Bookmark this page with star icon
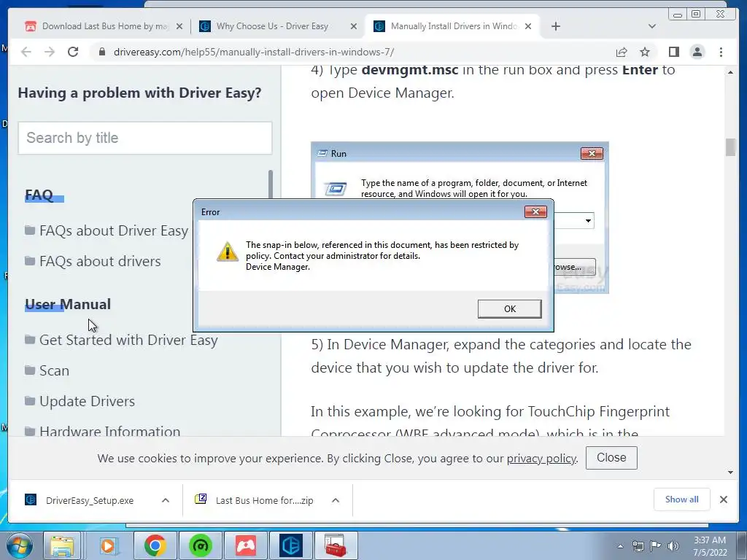 coord(645,52)
